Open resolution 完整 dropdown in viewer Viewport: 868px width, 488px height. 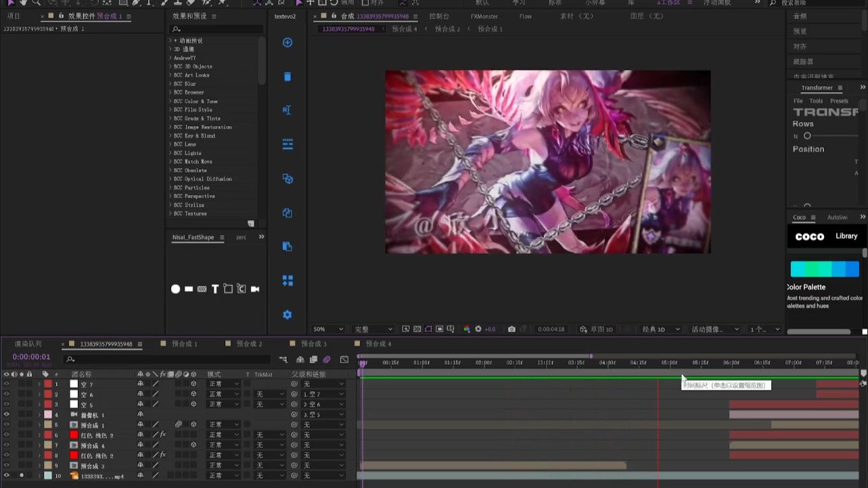coord(373,329)
